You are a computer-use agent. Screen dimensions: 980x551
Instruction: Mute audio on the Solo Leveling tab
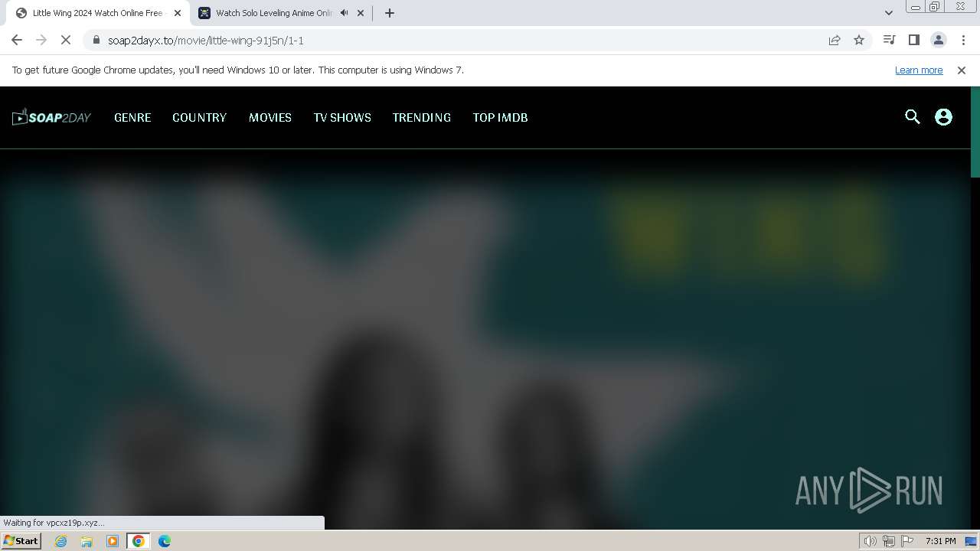pos(345,13)
